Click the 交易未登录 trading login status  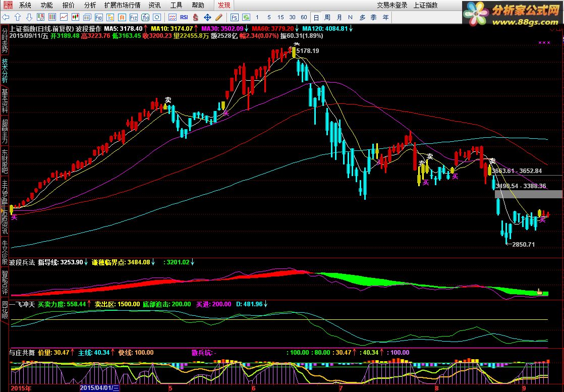(x=392, y=5)
